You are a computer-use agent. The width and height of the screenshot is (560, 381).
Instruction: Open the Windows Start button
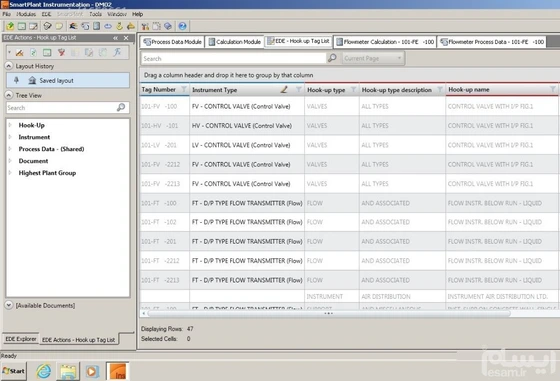point(14,371)
